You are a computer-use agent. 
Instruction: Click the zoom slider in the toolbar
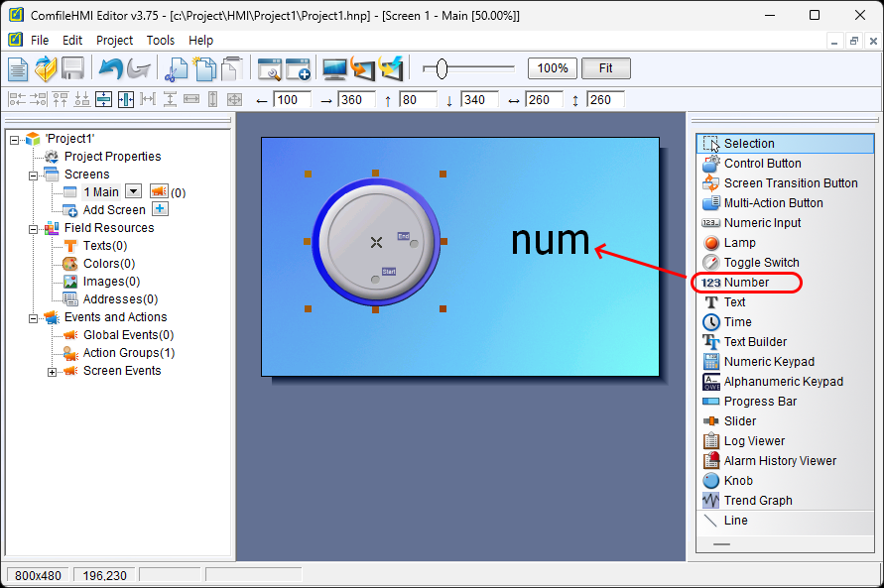(468, 68)
